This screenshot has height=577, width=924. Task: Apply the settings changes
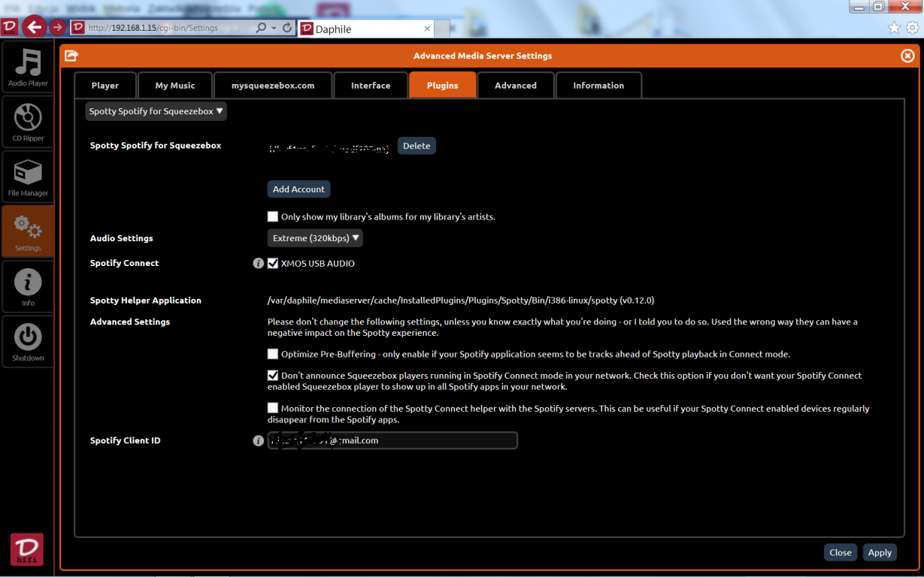880,552
